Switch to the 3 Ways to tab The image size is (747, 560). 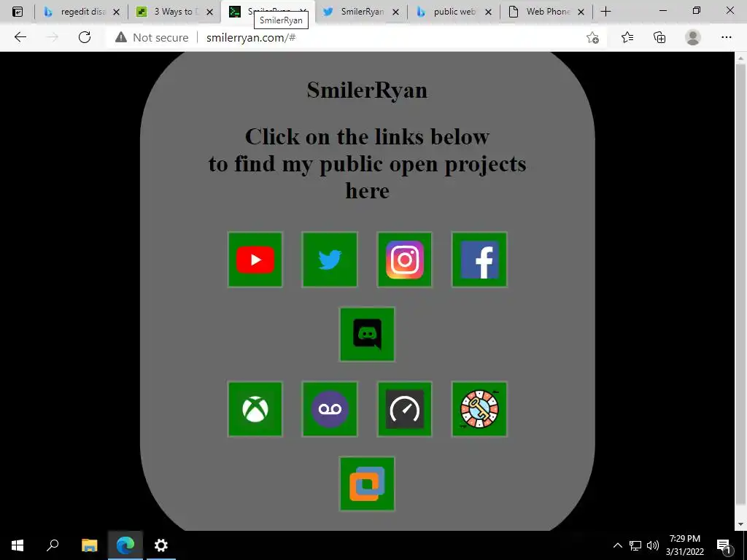click(x=175, y=12)
